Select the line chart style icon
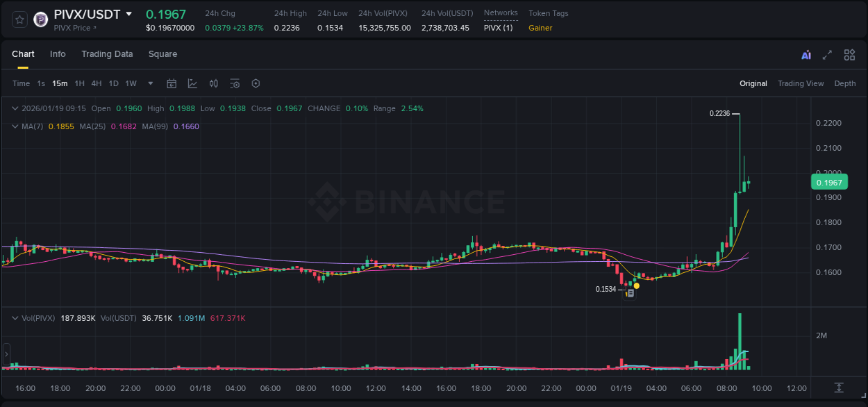Viewport: 868px width, 407px height. coord(192,83)
